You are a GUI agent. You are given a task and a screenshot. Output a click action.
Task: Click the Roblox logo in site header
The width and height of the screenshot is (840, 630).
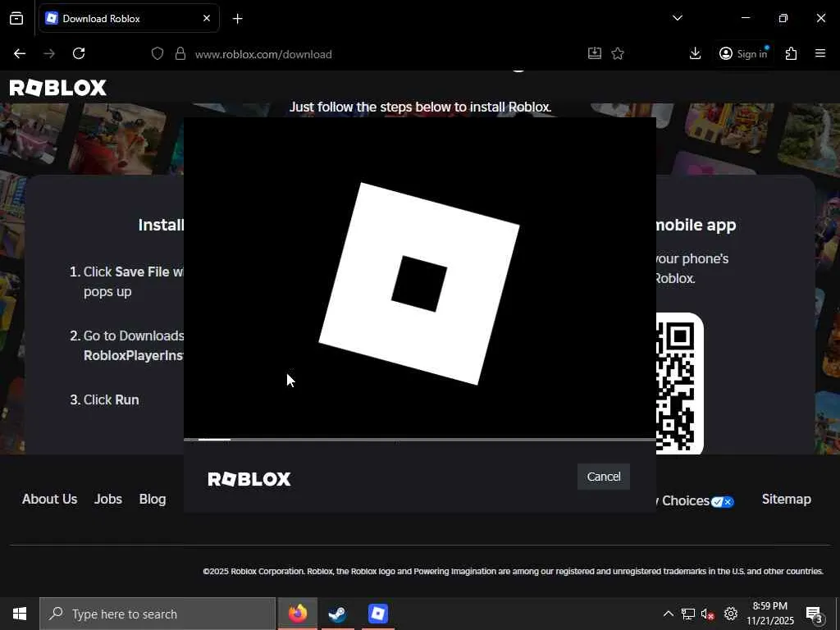[58, 88]
